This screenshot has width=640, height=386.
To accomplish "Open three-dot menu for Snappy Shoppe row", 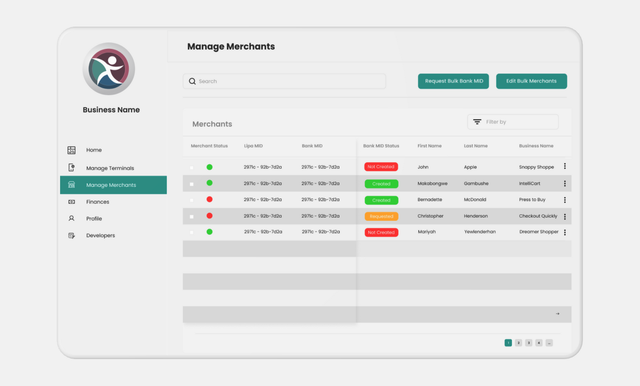I will tap(565, 166).
